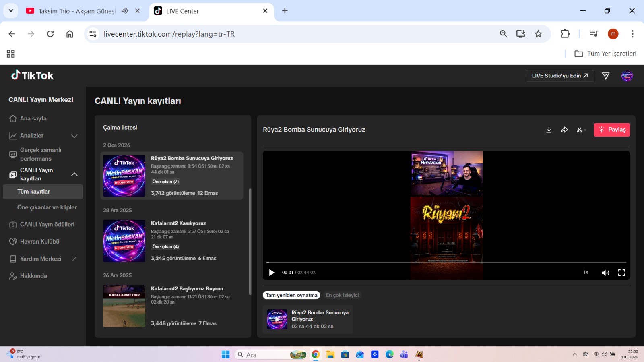Close the LIVE Center tab
The image size is (644, 362).
pos(265,11)
